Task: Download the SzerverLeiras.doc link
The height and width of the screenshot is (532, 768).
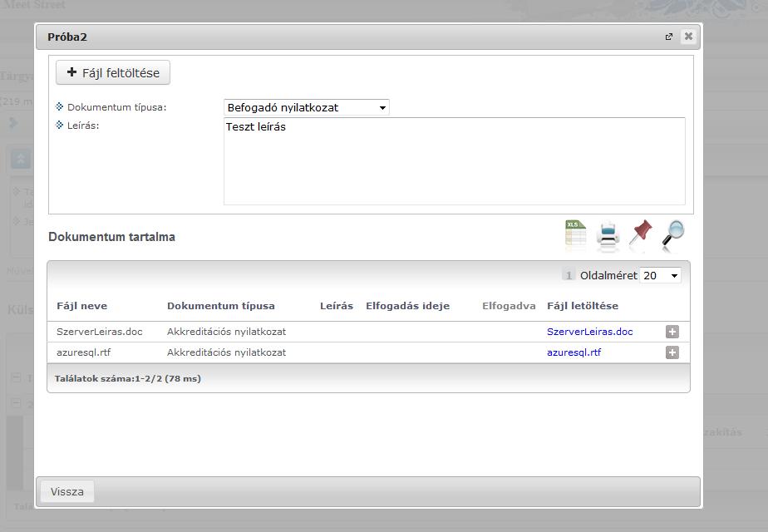Action: coord(590,332)
